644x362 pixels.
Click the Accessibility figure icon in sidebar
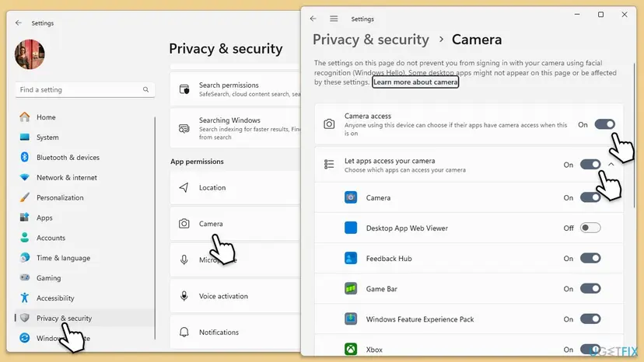pos(25,298)
